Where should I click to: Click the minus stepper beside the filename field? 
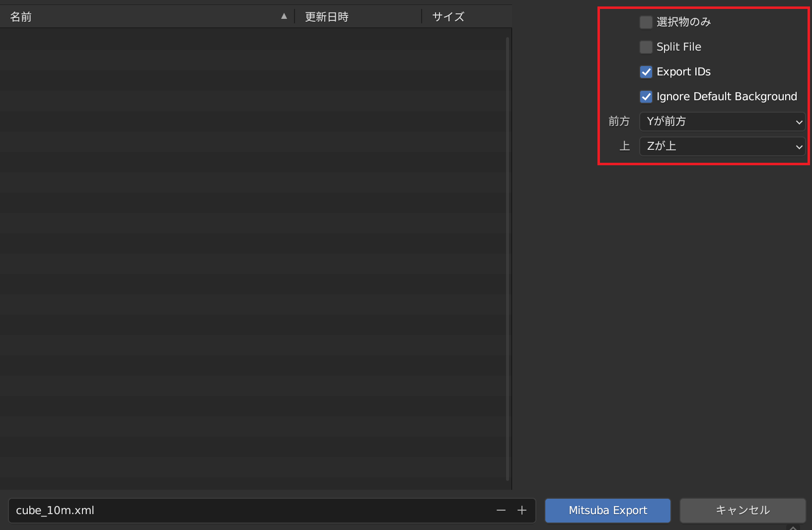[x=501, y=510]
